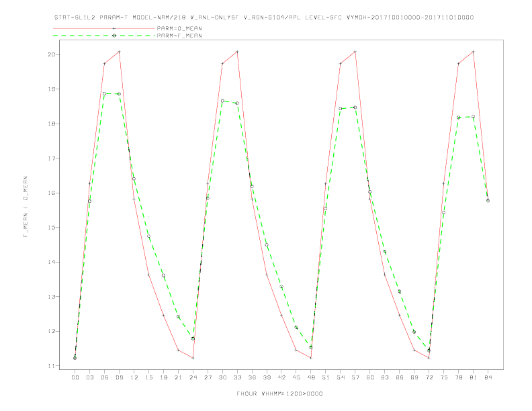Viewport: 532px width, 411px height.
Task: Click x-axis tick label 18
Action: point(163,377)
